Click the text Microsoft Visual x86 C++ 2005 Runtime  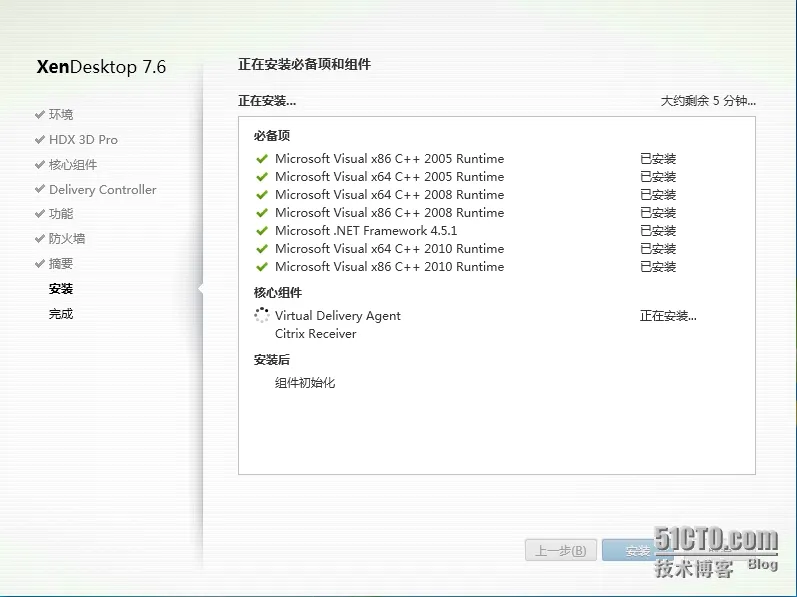[389, 159]
